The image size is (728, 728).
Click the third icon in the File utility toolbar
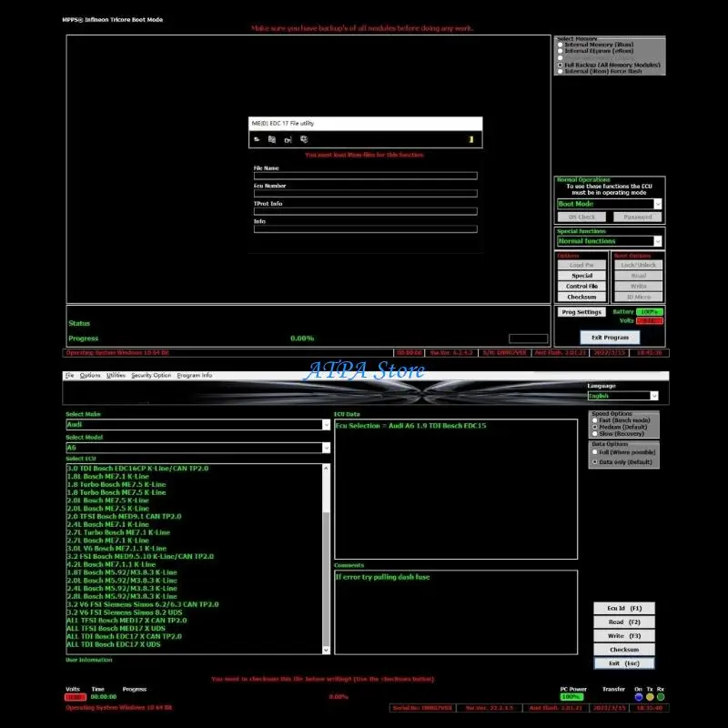point(288,140)
